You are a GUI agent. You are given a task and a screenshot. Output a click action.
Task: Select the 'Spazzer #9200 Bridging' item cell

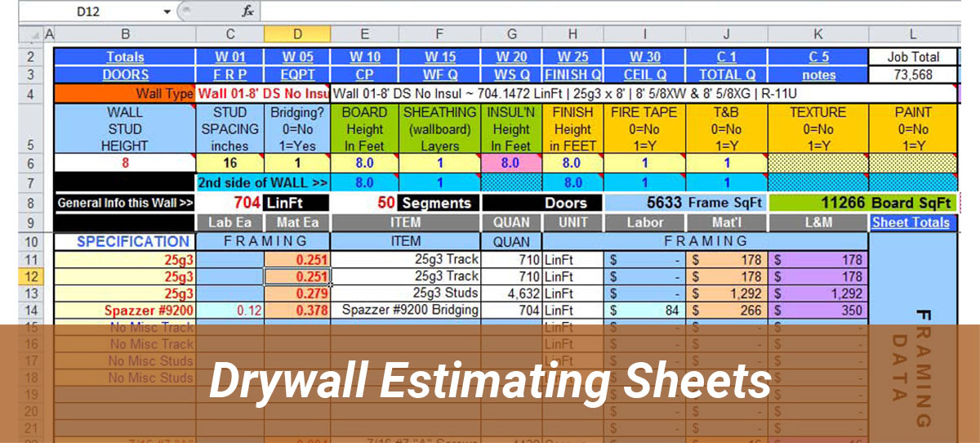click(406, 311)
